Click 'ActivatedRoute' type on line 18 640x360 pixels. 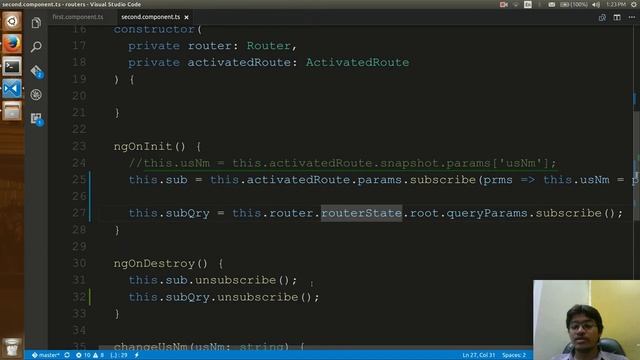coord(357,62)
